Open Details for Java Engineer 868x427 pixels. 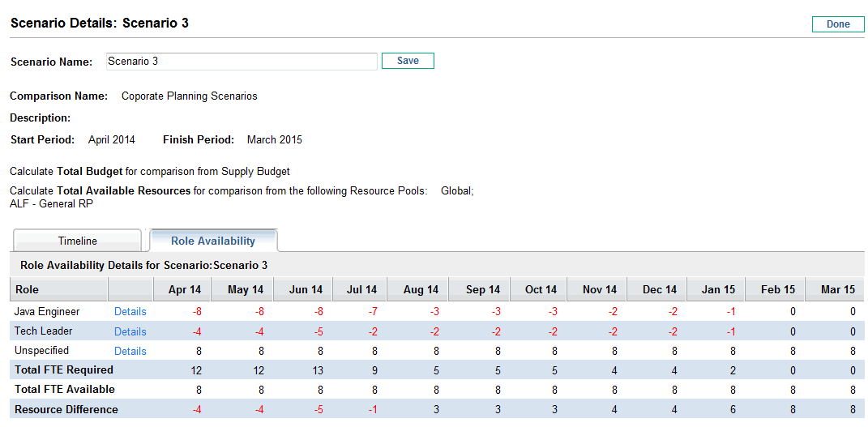coord(130,312)
